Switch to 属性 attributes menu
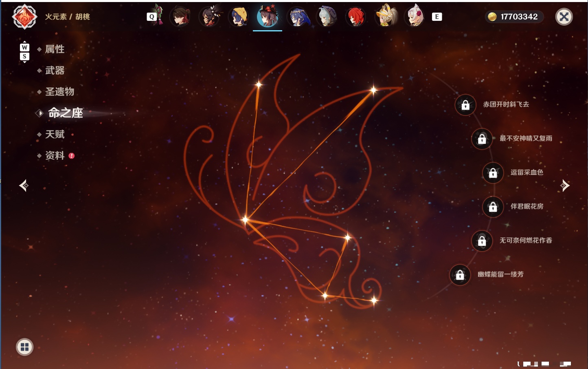 coord(55,49)
